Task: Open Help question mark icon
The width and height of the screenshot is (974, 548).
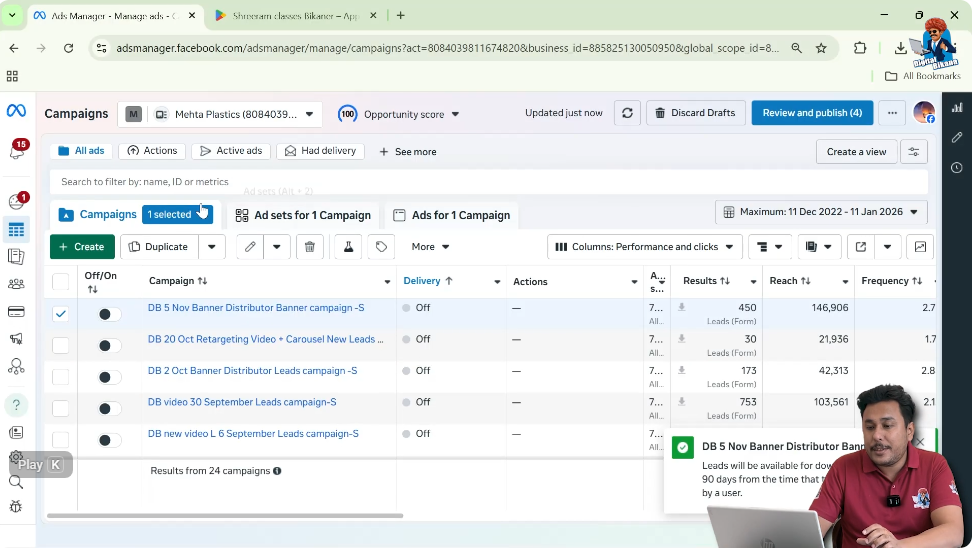Action: coord(16,405)
